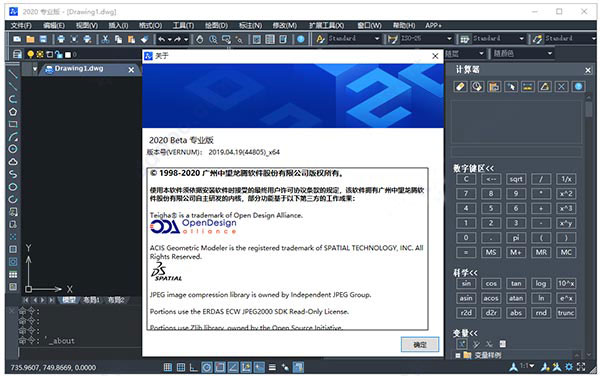
Task: Click the Match Properties brush icon
Action: tap(145, 39)
